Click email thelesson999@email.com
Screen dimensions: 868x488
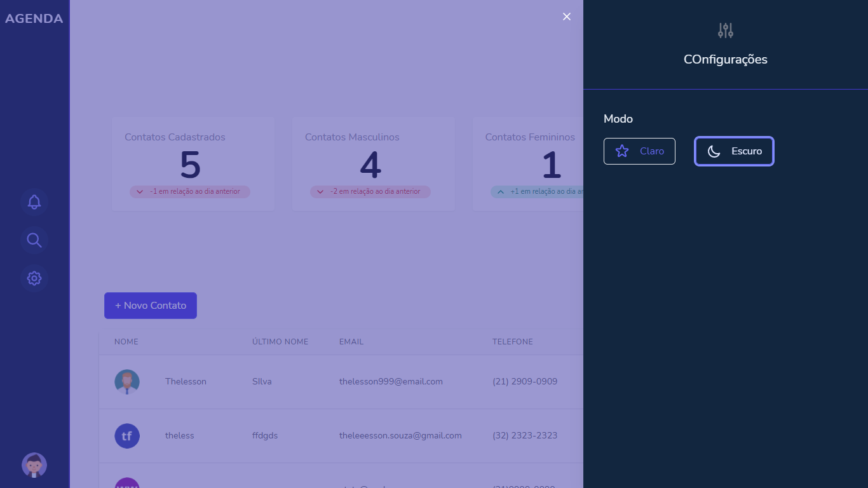(391, 382)
